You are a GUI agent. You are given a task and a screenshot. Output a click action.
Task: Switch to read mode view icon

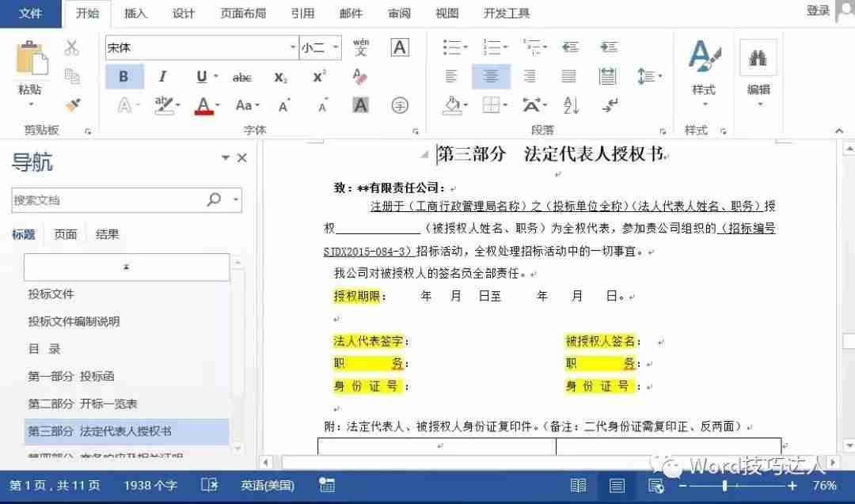click(x=578, y=486)
